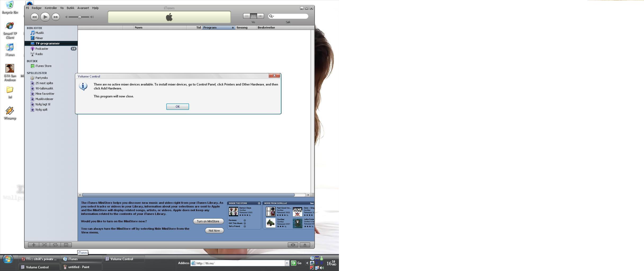
Task: Toggle the MiniStore eye button
Action: 293,245
